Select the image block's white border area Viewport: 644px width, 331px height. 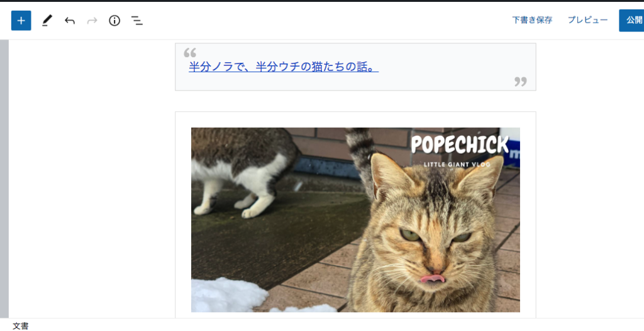coord(356,119)
